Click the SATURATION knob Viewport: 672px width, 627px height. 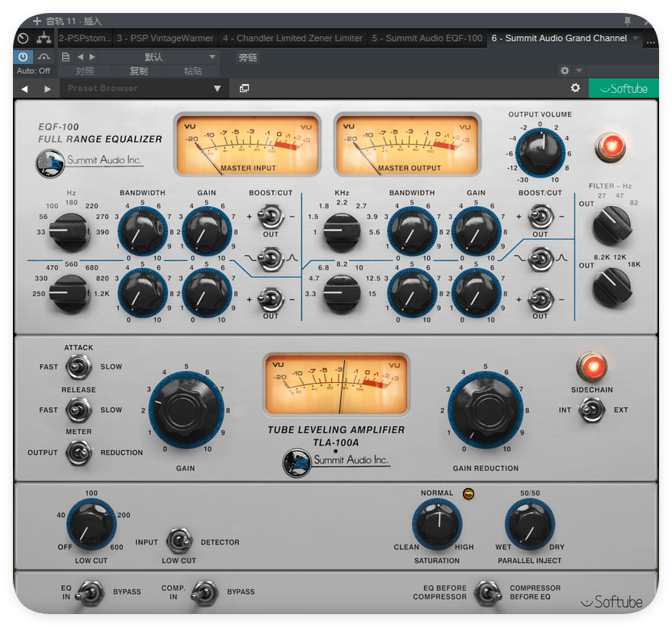437,524
